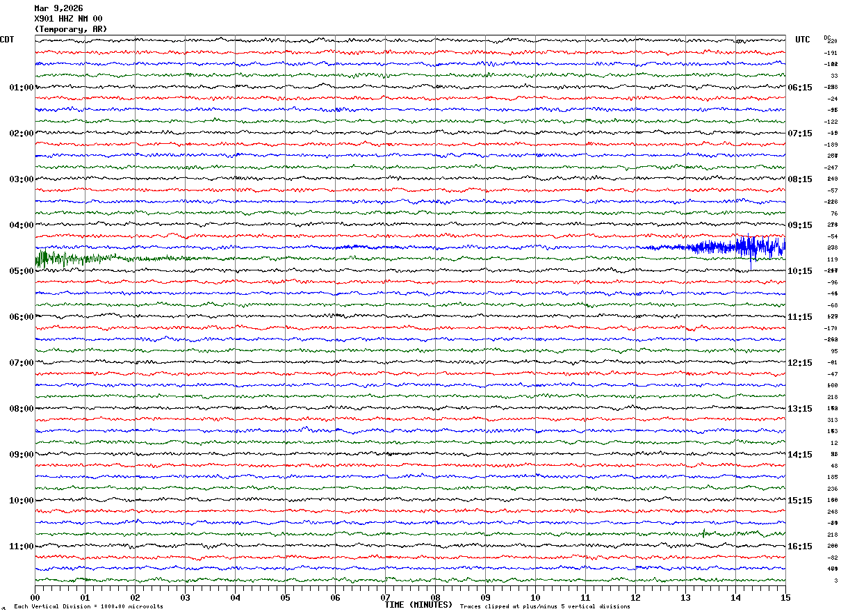Click the '13' minute tick on bottom axis

[x=685, y=597]
